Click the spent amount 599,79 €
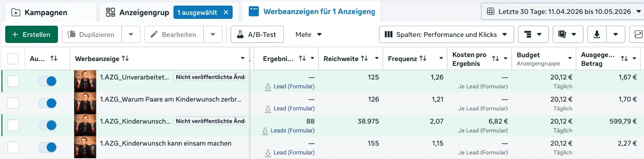Viewport: 644px width, 159px height. point(623,121)
